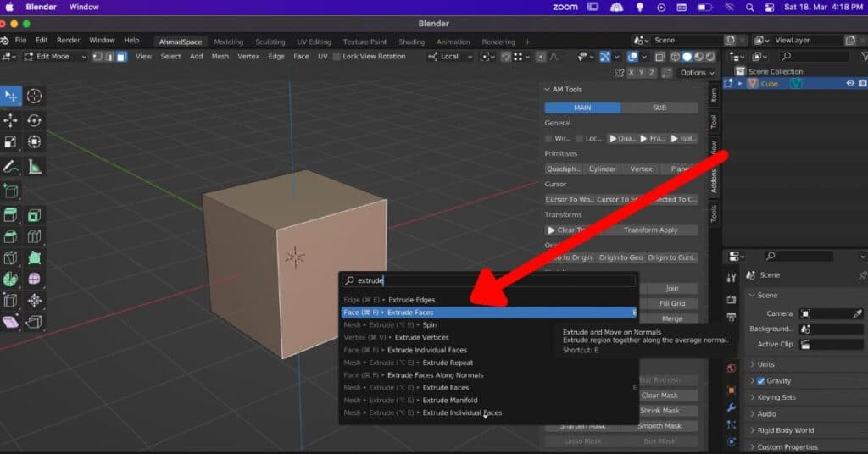Click the Transform Apply button

(650, 230)
